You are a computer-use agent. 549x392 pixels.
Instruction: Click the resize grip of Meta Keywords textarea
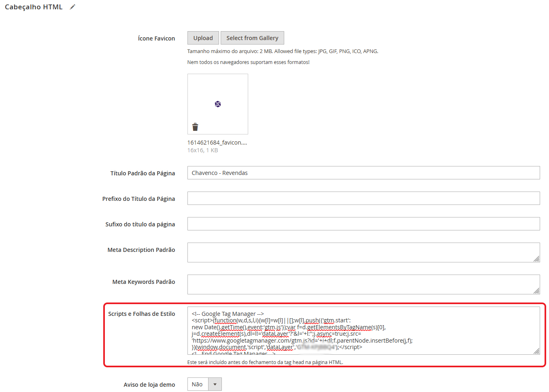pyautogui.click(x=536, y=291)
